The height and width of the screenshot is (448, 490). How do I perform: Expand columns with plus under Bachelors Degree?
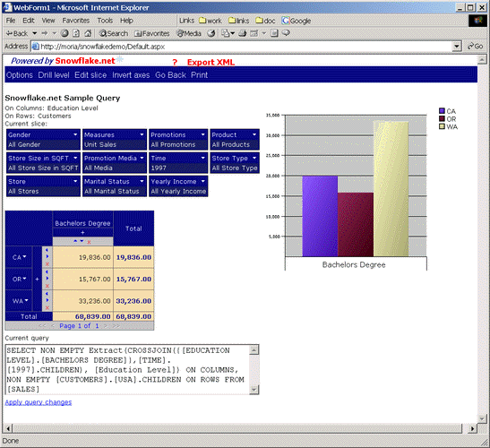click(x=82, y=233)
